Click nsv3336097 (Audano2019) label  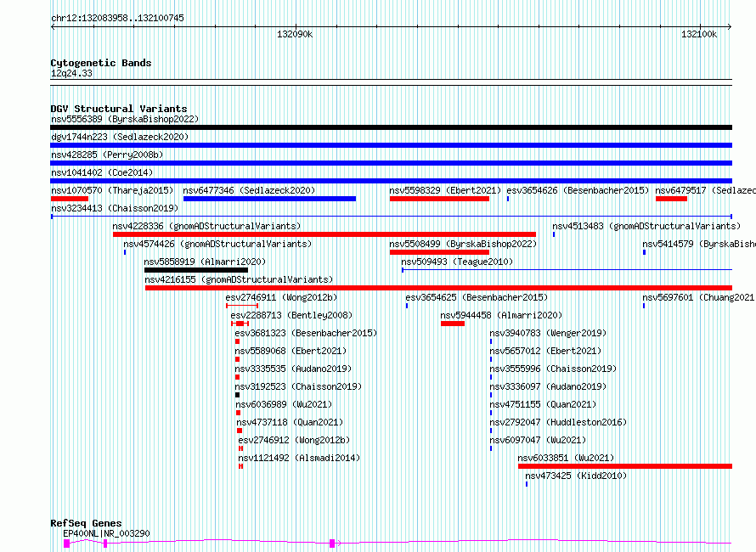click(x=548, y=386)
